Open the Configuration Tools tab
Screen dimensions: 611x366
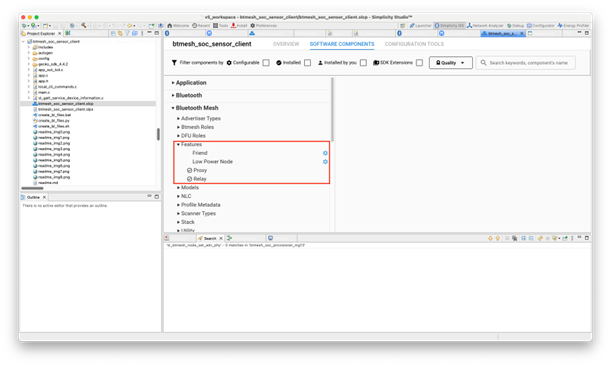tap(414, 44)
